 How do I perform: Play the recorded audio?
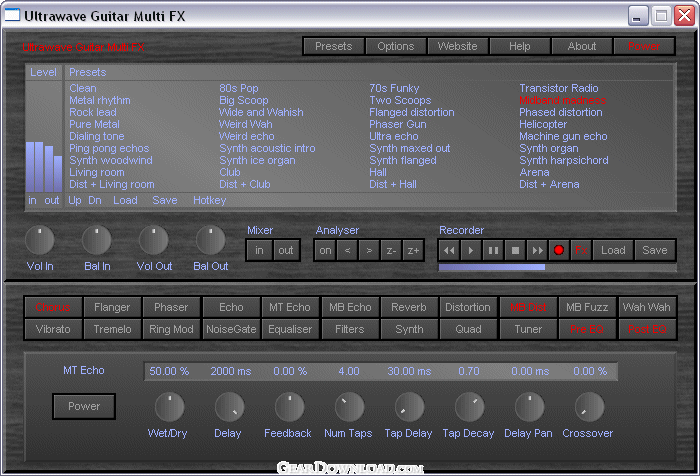471,251
